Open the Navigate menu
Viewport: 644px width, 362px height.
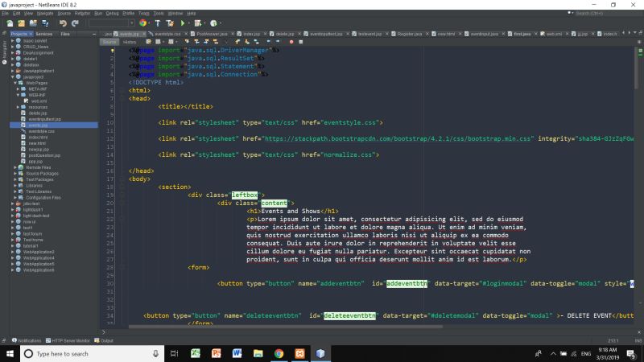[45, 13]
